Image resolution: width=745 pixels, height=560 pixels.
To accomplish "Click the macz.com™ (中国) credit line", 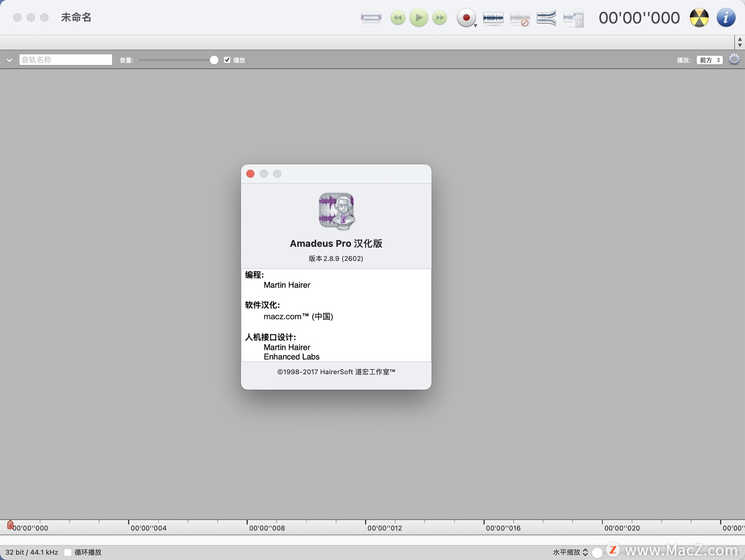I will coord(298,316).
